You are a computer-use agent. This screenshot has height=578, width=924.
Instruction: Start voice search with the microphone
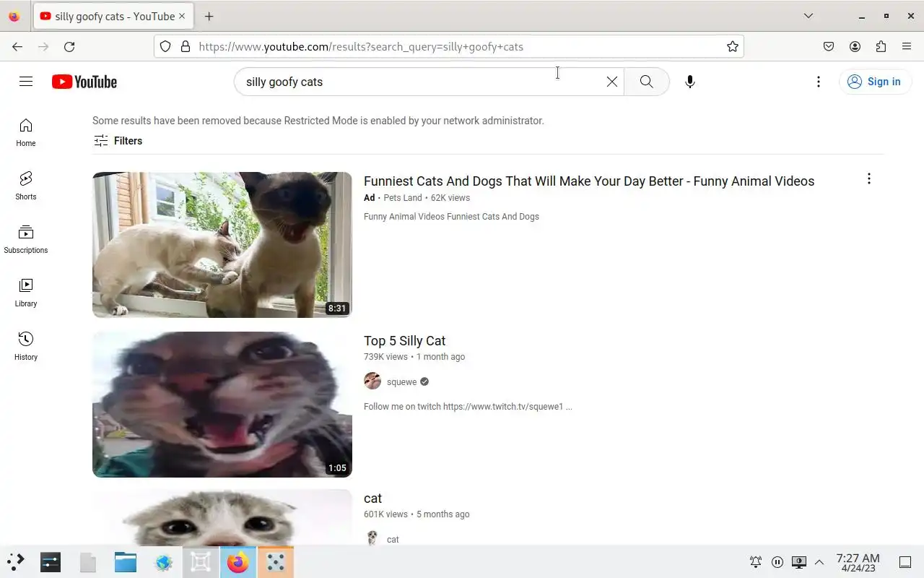point(690,82)
